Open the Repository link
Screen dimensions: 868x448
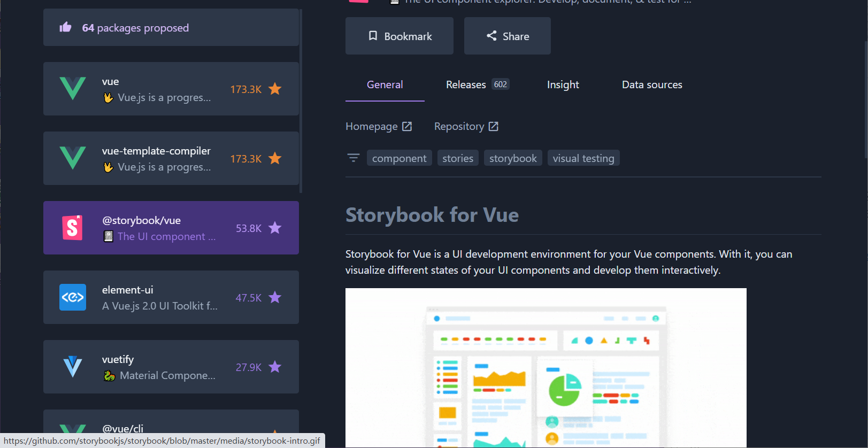pos(466,126)
